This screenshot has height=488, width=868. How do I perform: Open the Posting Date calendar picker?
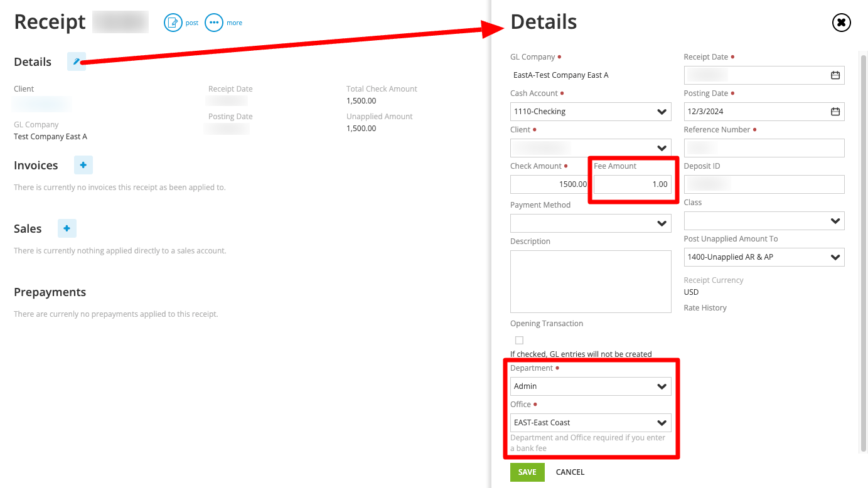[835, 112]
